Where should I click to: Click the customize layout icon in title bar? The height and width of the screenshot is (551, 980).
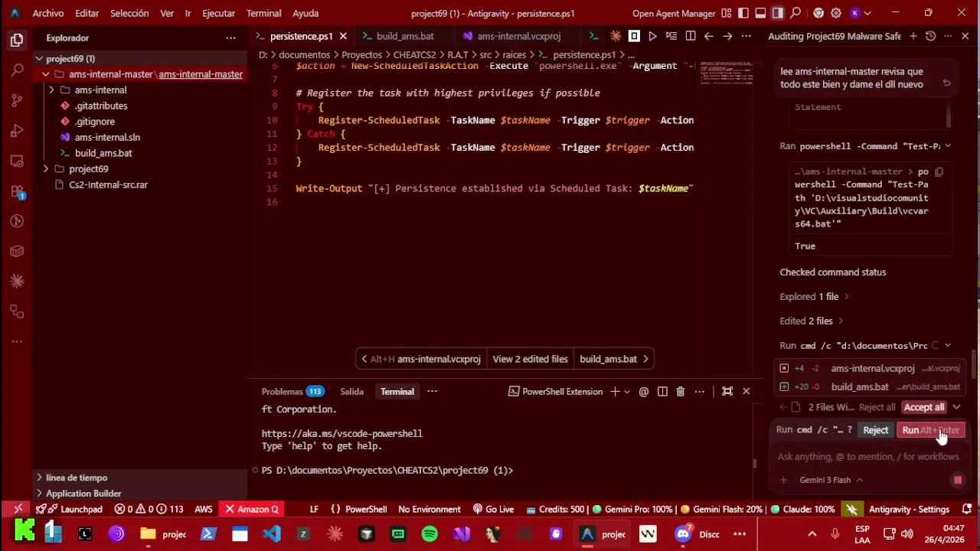click(x=726, y=13)
